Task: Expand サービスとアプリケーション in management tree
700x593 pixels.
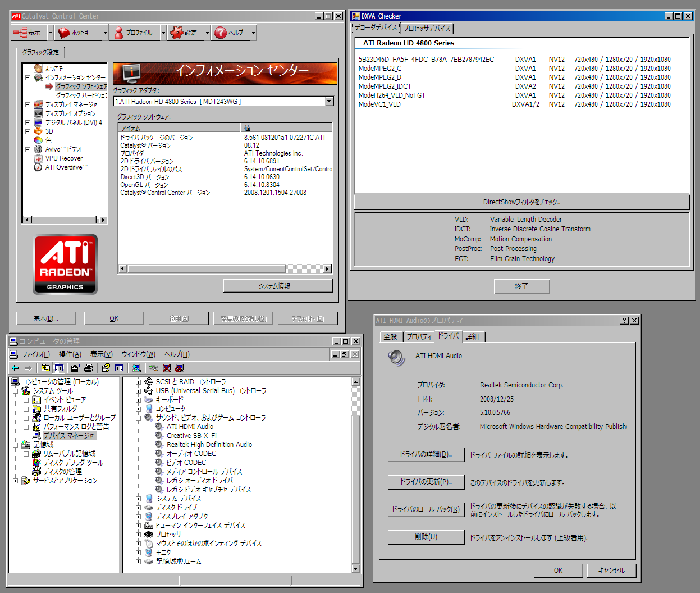Action: point(15,481)
